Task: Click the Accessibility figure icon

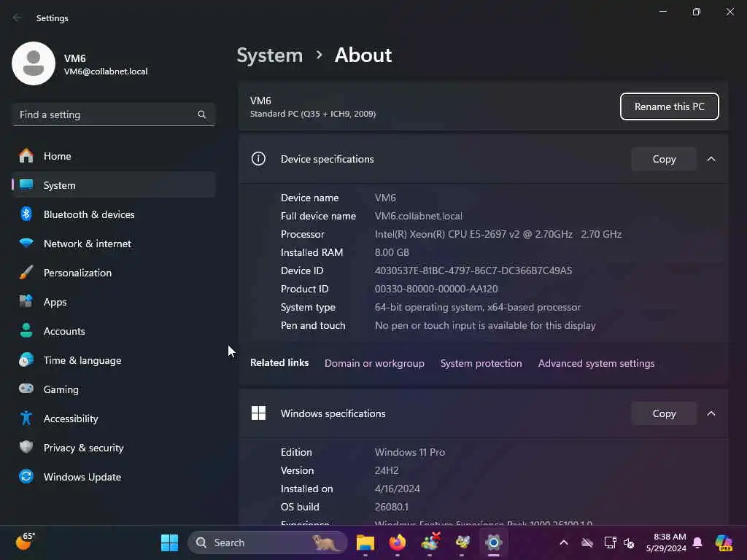Action: tap(26, 418)
